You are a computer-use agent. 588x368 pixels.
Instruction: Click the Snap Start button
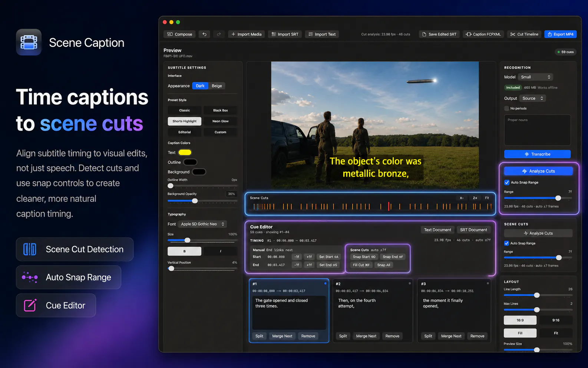click(x=364, y=257)
